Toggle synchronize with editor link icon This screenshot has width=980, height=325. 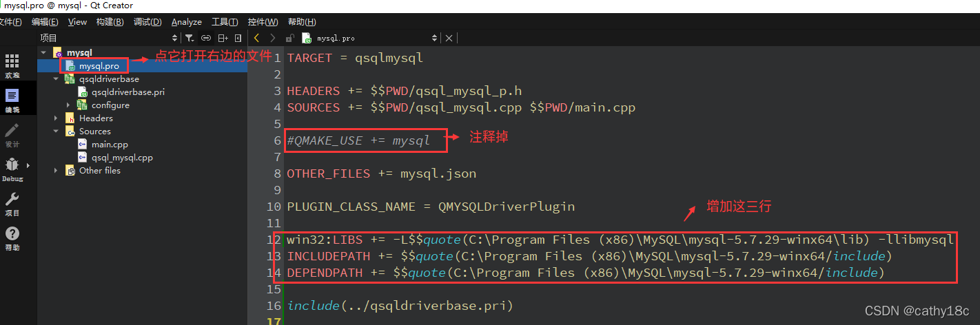point(206,39)
